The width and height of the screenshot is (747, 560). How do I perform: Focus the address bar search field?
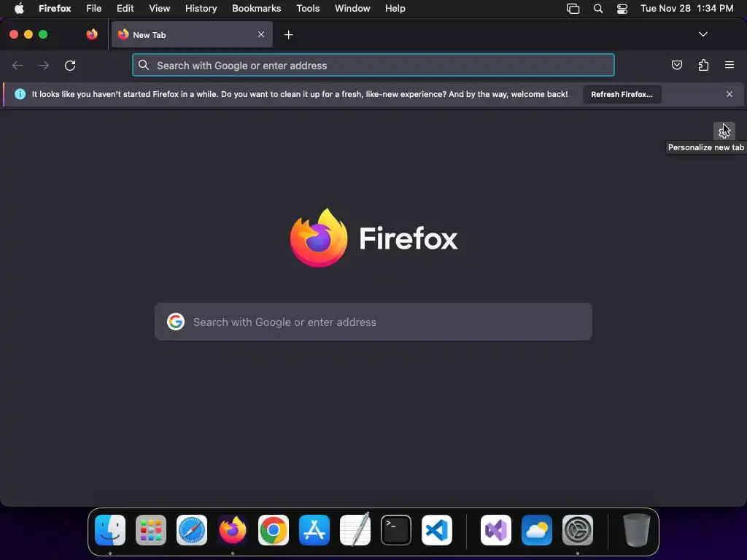373,65
